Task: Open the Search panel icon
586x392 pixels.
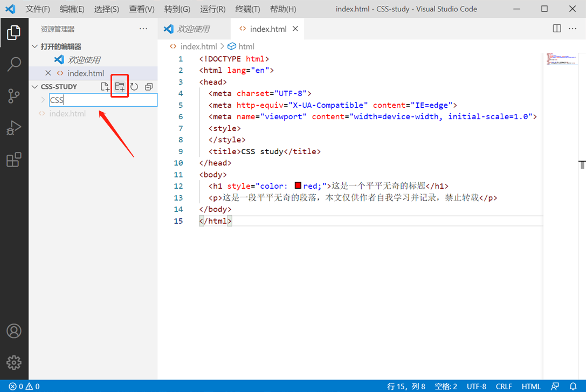Action: (x=14, y=64)
